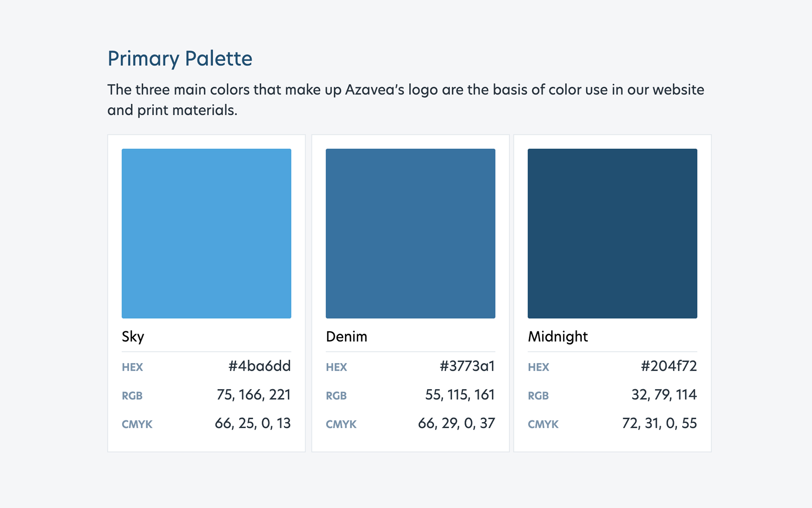812x508 pixels.
Task: Click Denim RGB value 55, 115, 161
Action: click(460, 395)
